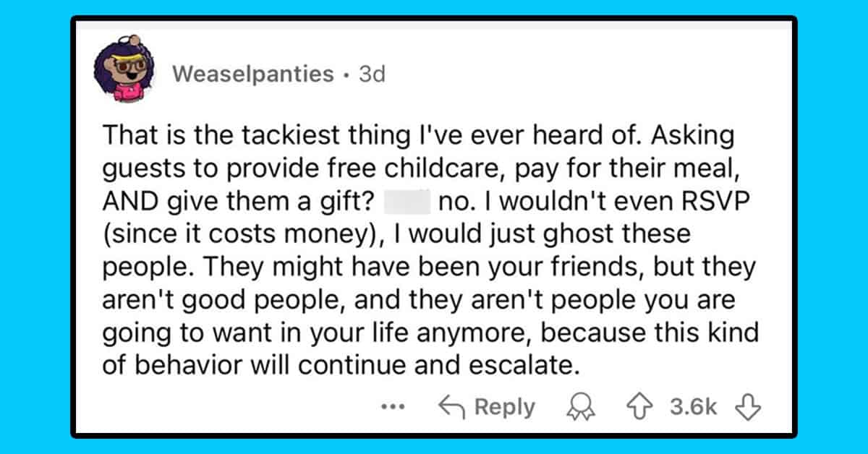This screenshot has height=454, width=868.
Task: Click the Weaselpanties username link
Action: (x=254, y=74)
